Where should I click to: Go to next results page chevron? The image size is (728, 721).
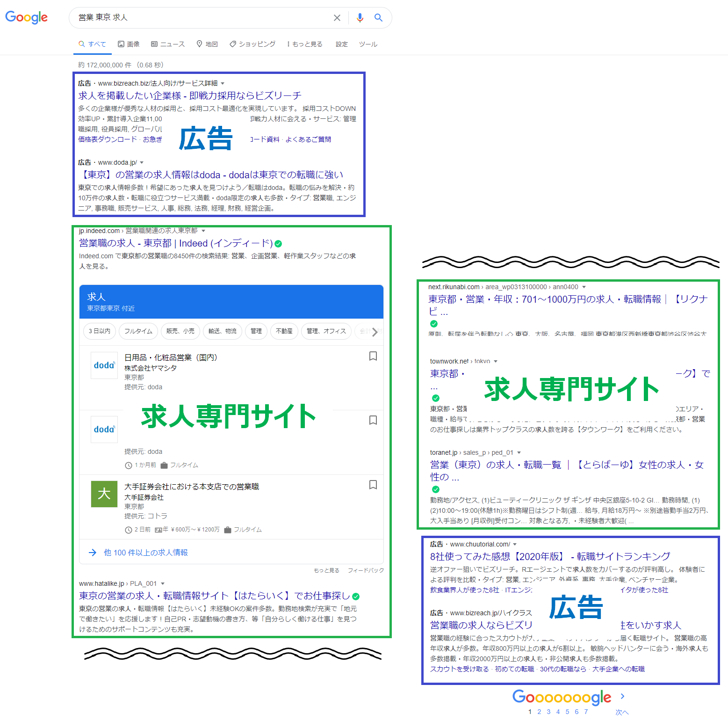click(x=622, y=696)
